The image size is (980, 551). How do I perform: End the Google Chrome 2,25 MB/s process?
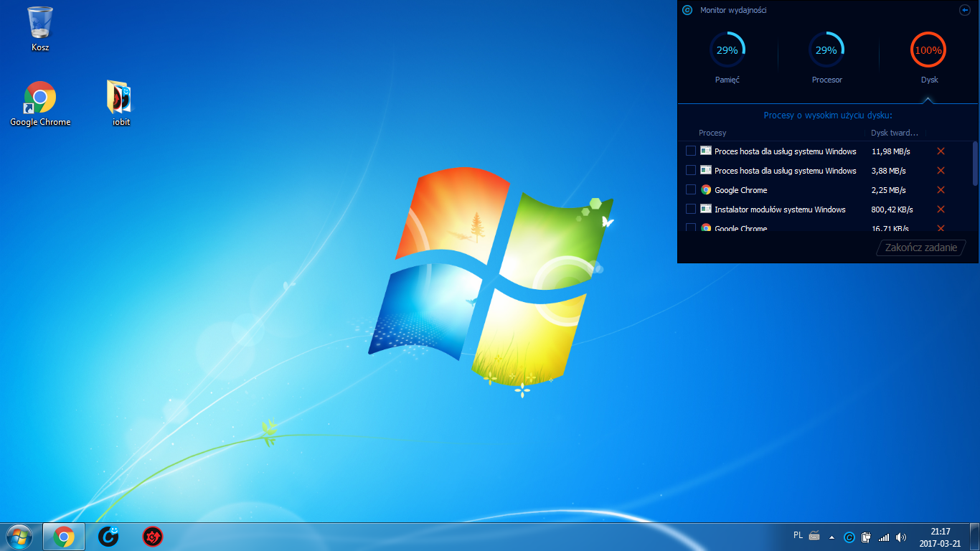941,189
